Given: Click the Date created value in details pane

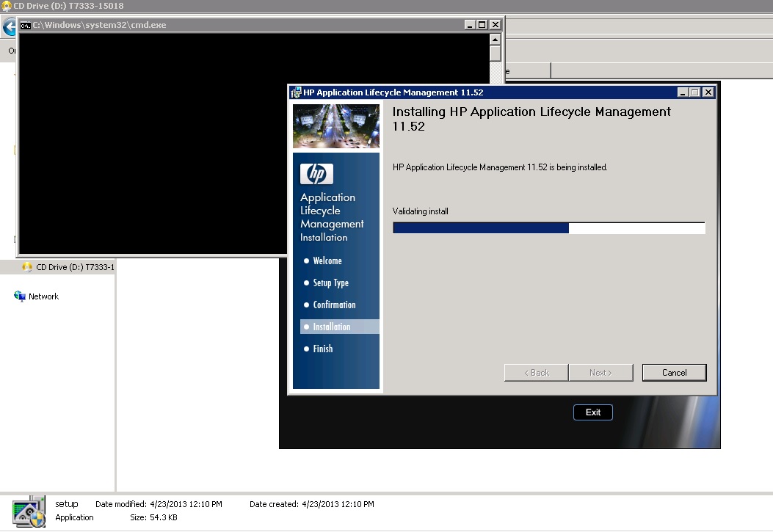Looking at the screenshot, I should pyautogui.click(x=338, y=504).
